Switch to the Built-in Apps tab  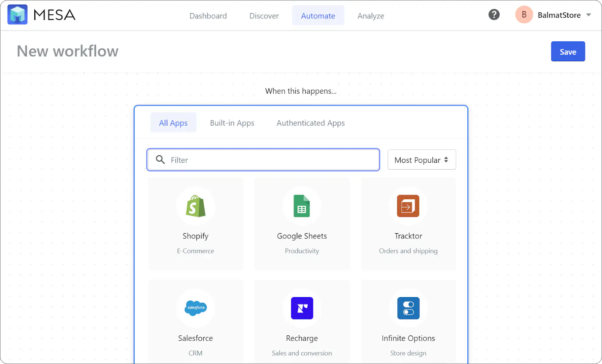pyautogui.click(x=232, y=123)
